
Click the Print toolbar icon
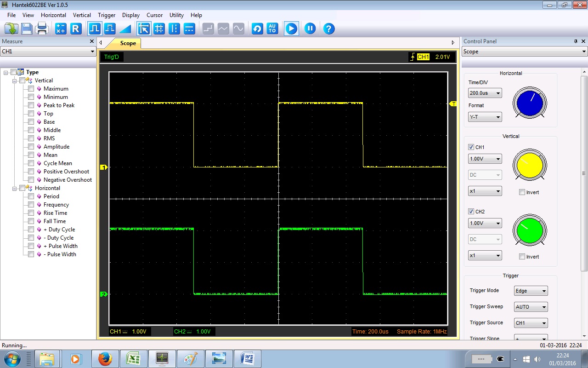coord(42,29)
